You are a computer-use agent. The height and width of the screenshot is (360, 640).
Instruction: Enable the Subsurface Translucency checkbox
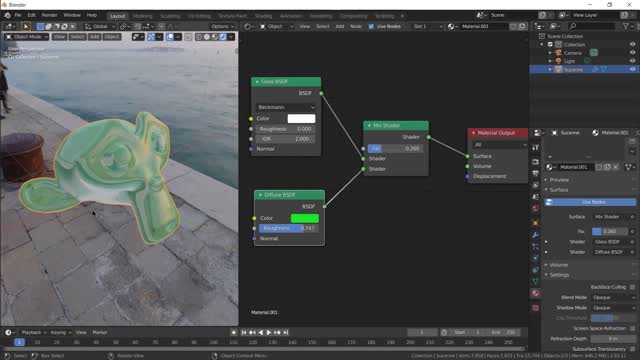coord(632,349)
